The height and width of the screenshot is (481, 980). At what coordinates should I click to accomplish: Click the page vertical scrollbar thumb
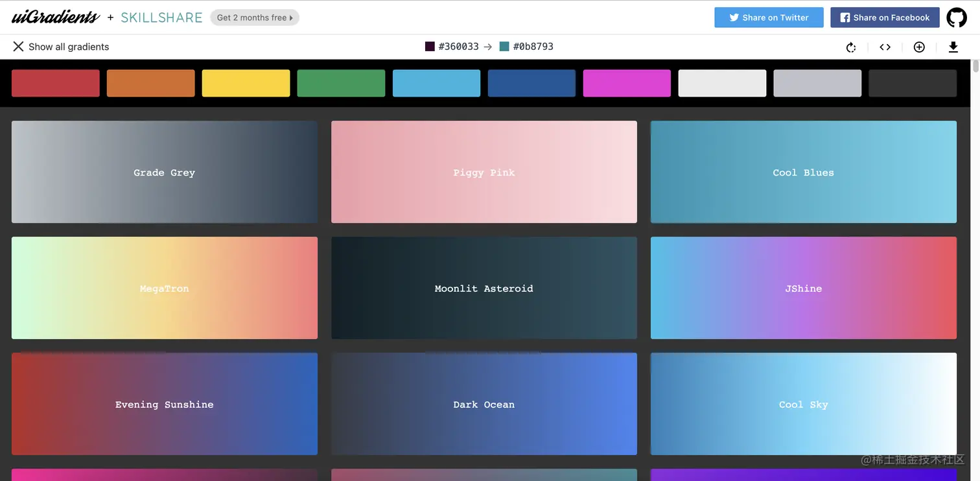point(975,67)
